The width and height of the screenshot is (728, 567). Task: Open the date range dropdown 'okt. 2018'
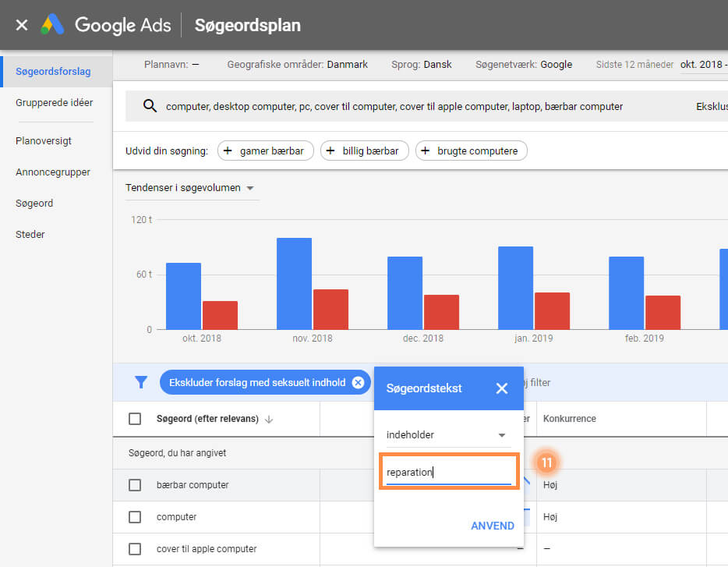703,64
